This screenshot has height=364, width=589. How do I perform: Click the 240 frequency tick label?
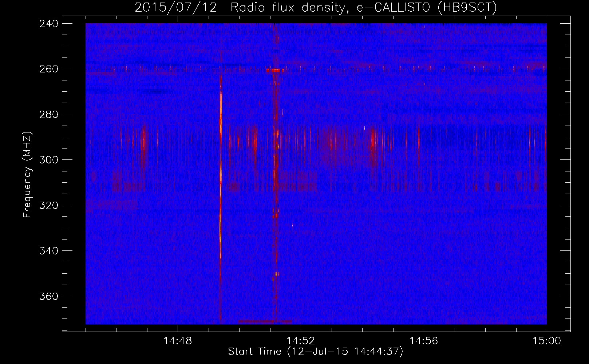(x=49, y=24)
